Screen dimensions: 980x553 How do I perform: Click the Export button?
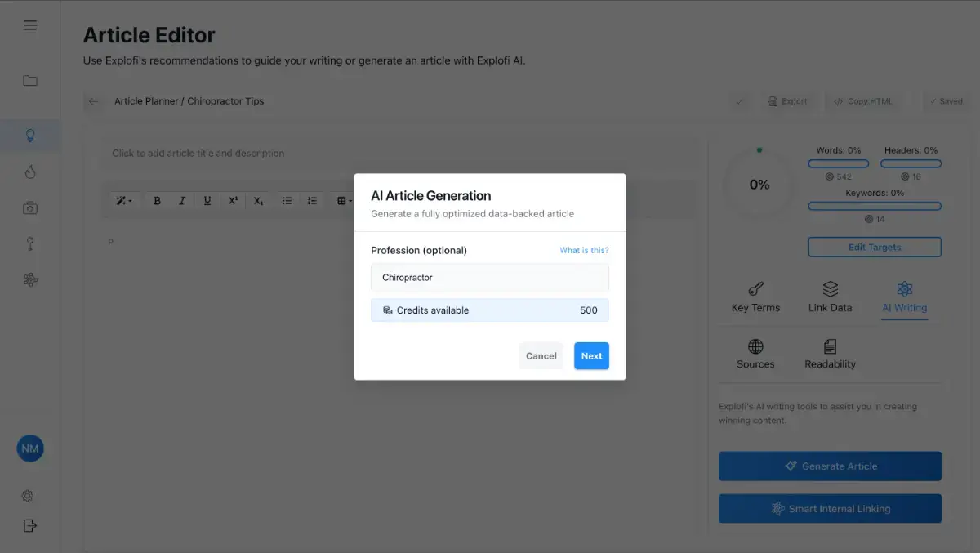[787, 101]
